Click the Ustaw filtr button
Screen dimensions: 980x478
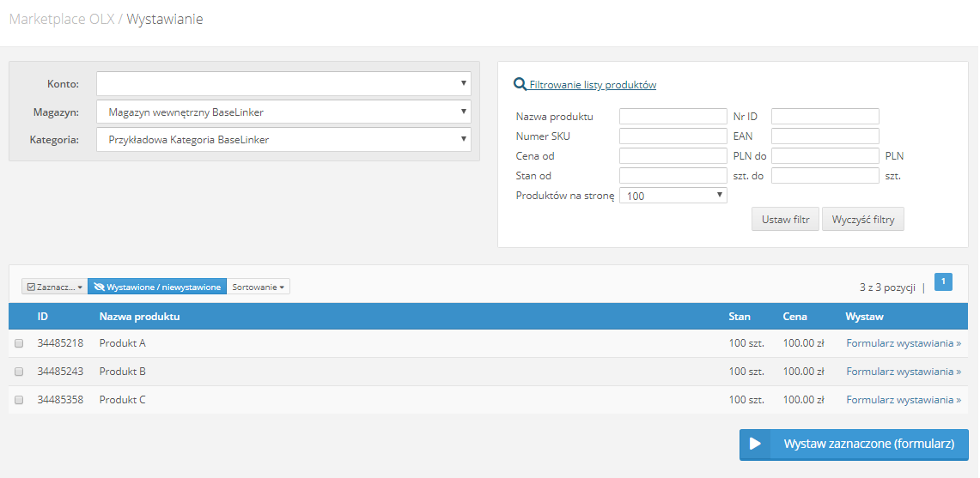(x=785, y=220)
